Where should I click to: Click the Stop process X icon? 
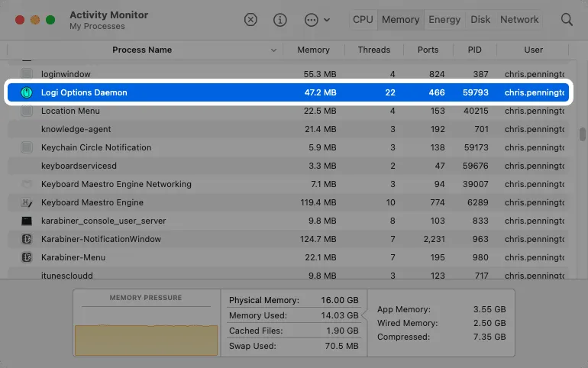tap(250, 20)
